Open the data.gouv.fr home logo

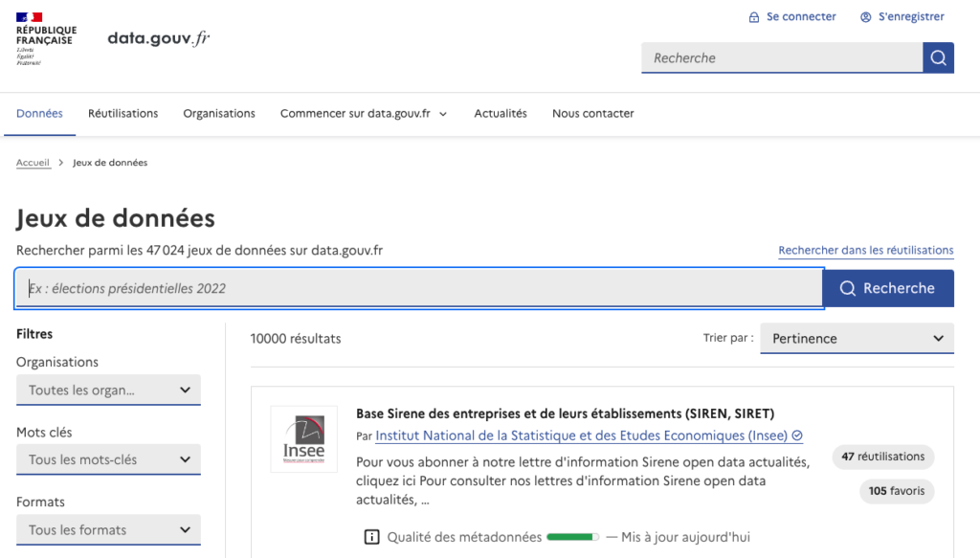(158, 38)
